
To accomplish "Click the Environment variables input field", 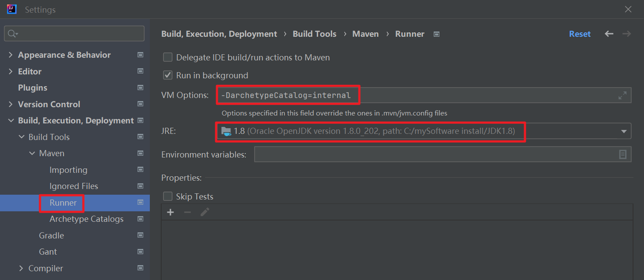I will [x=442, y=154].
